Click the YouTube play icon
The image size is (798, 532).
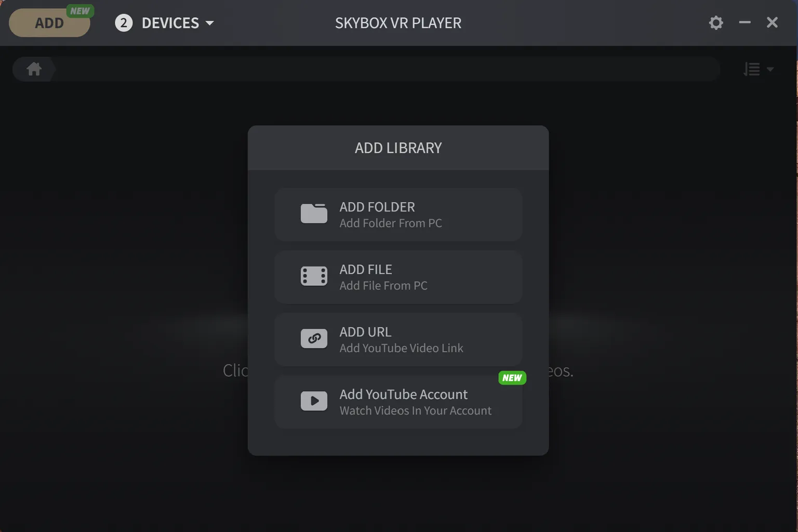[314, 401]
